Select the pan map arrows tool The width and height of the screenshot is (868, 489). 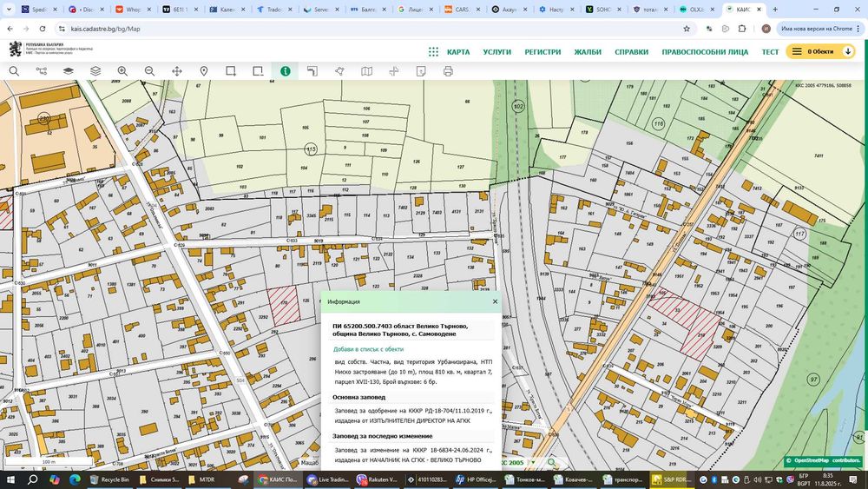click(177, 71)
